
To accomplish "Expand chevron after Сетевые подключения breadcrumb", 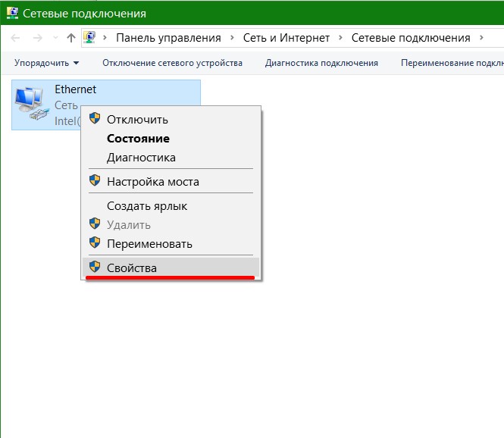I will click(481, 38).
